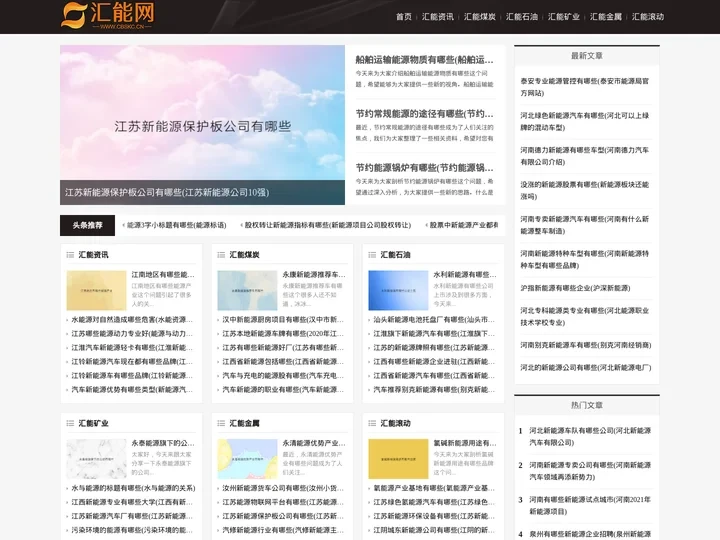Open 江苏本地新能源车牌有哪些 list item
Screen dimensions: 720x540
[x=283, y=334]
